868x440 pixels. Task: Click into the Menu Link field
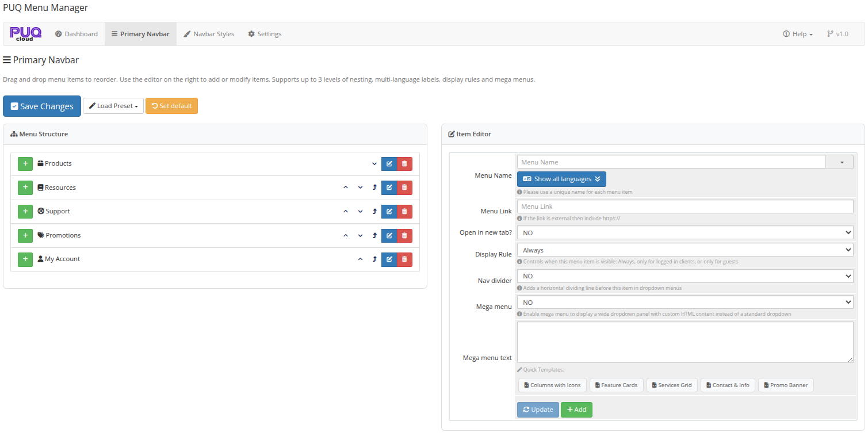[685, 206]
